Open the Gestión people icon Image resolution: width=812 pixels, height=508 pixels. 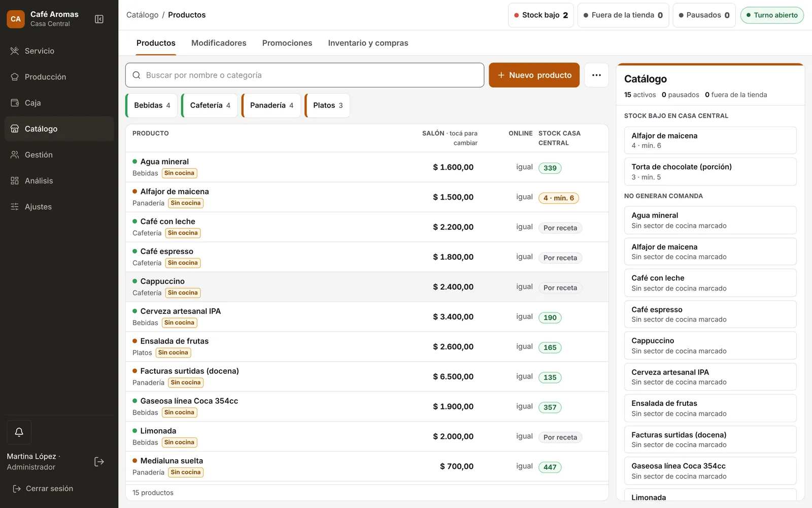click(15, 154)
